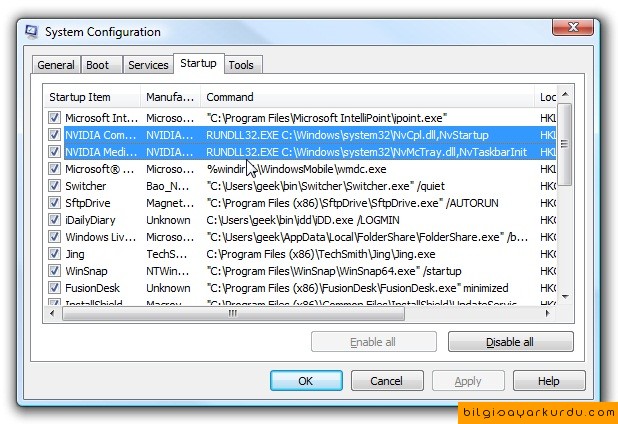
Task: Select the iDailyDiary startup item name
Action: point(90,220)
